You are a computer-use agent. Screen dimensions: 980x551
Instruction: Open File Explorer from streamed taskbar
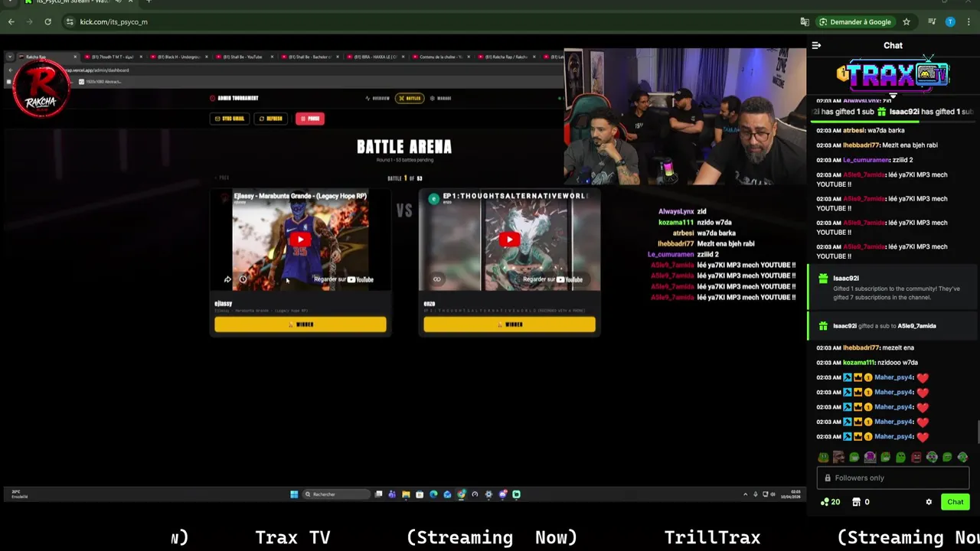coord(406,494)
